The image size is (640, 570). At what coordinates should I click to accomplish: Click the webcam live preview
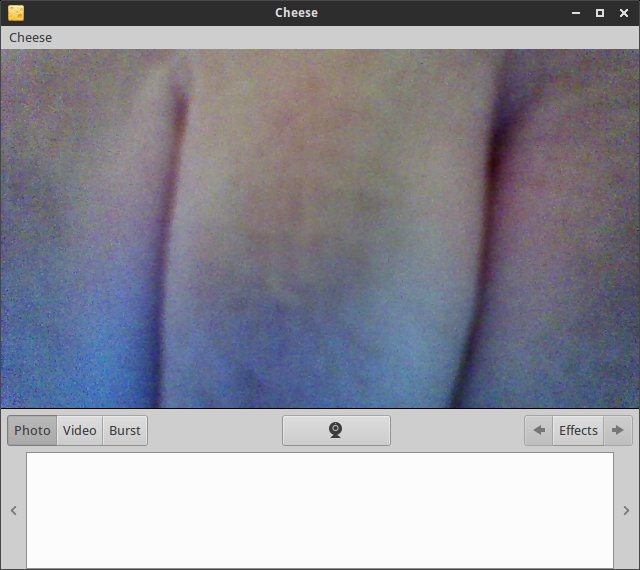[x=320, y=229]
